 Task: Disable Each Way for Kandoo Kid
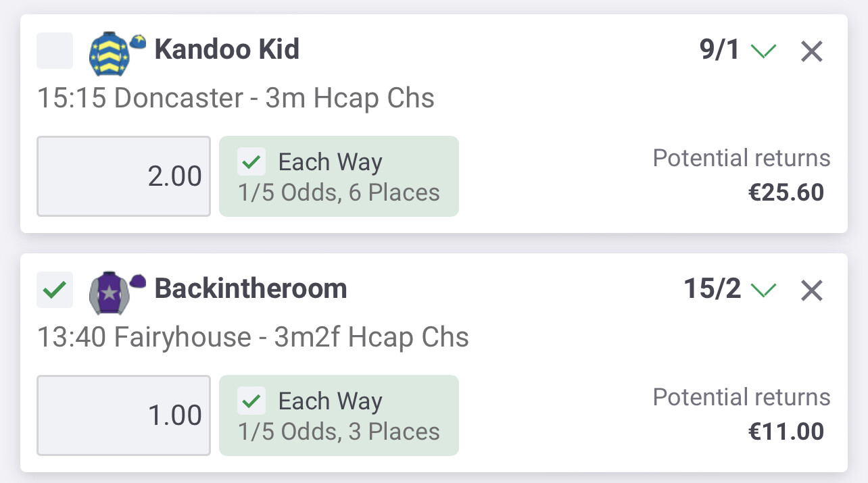click(x=251, y=162)
